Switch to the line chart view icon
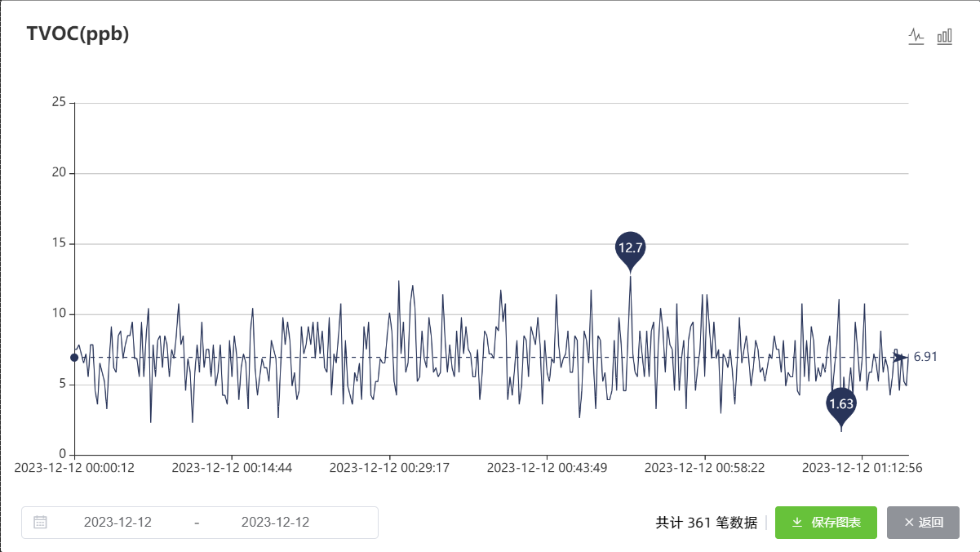 pos(916,36)
